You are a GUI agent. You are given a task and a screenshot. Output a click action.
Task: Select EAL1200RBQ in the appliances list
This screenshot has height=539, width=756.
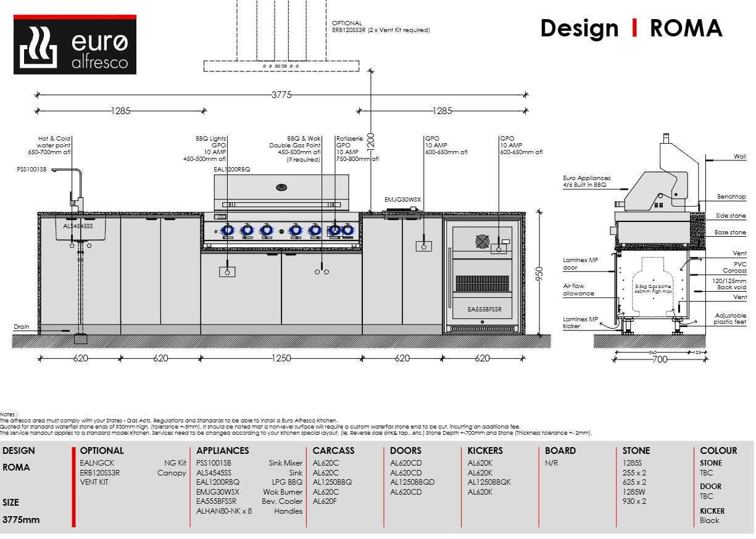[x=218, y=482]
